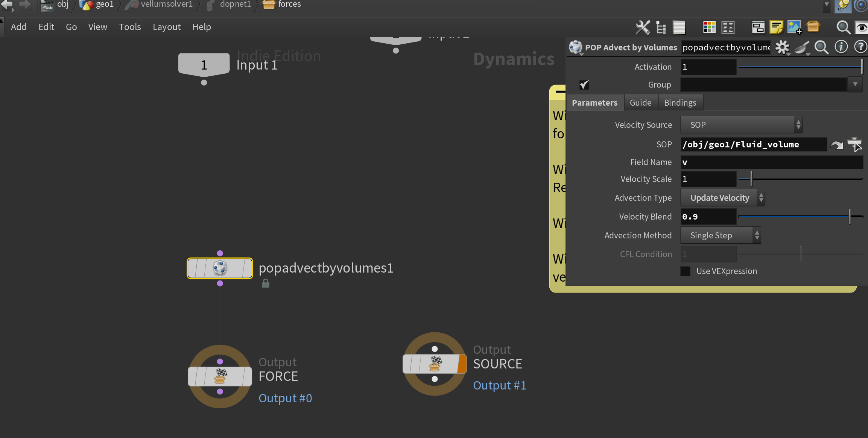Click the Velocity Blend slider handle

(x=850, y=217)
